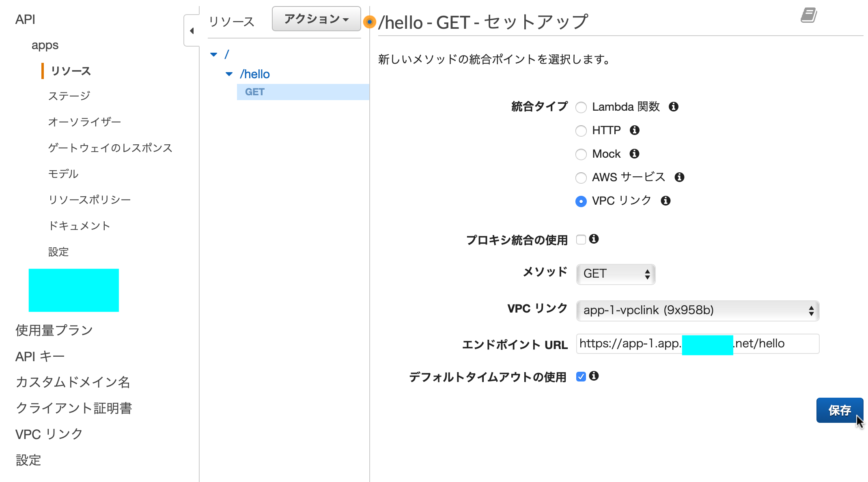Viewport: 868px width, 482px height.
Task: Click the info icon next to デフォルトタイムアウトの使用
Action: tap(594, 377)
